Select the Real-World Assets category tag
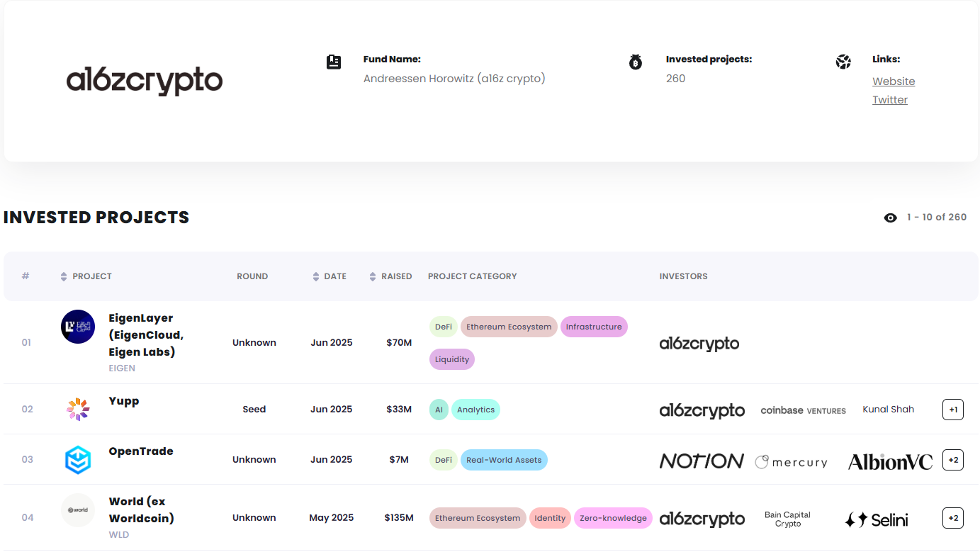Image resolution: width=980 pixels, height=552 pixels. [x=504, y=460]
